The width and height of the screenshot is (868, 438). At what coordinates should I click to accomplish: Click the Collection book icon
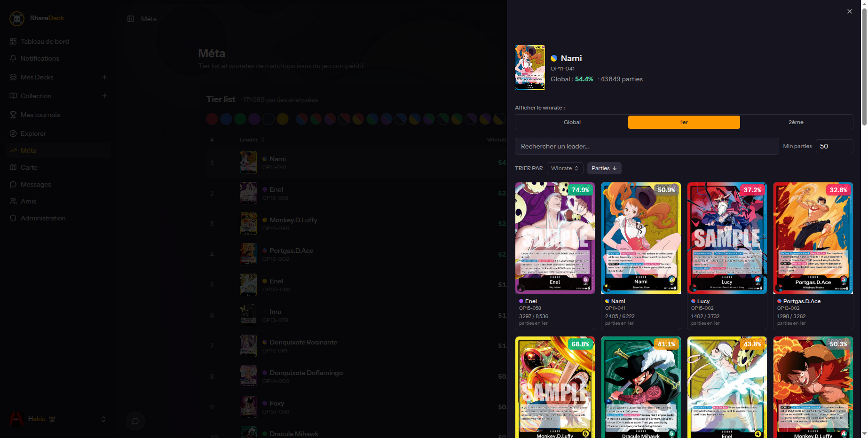pos(13,96)
